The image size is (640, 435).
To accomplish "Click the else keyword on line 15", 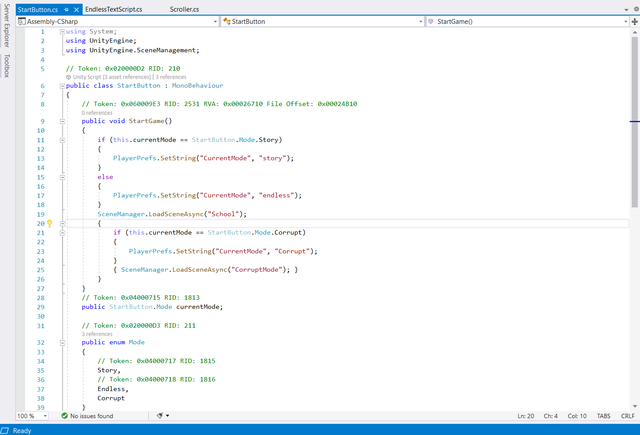I will pyautogui.click(x=105, y=177).
